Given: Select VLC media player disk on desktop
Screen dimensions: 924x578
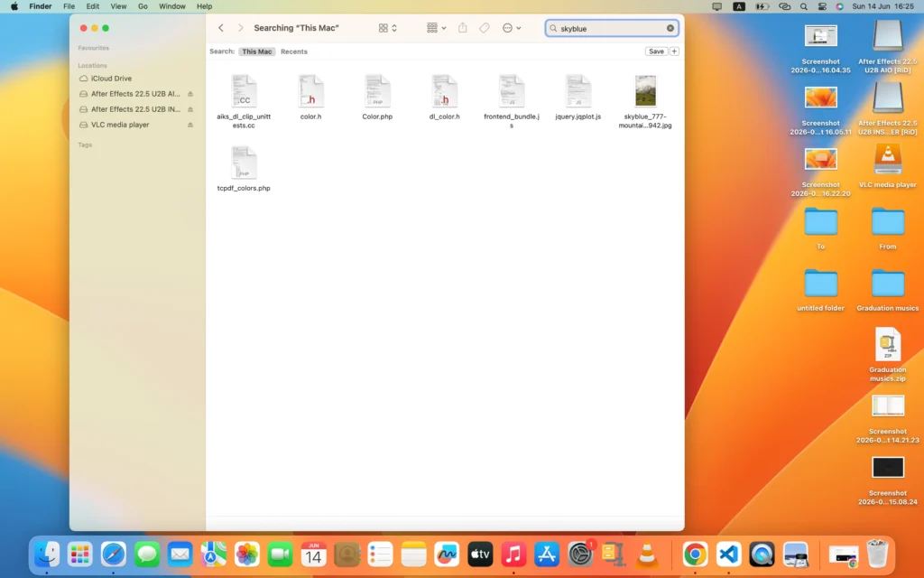Looking at the screenshot, I should coord(888,165).
